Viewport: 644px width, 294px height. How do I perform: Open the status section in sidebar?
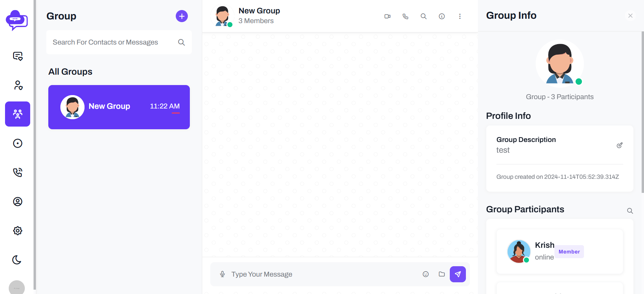18,143
